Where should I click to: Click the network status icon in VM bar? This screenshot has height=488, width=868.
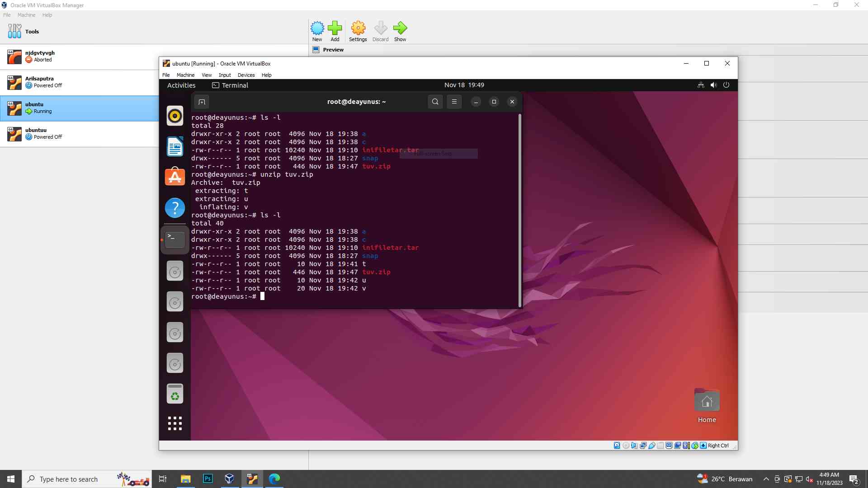643,446
